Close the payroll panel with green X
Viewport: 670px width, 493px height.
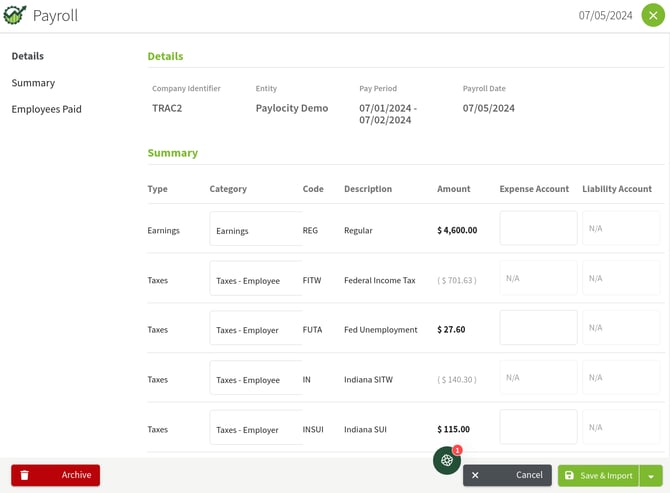point(652,16)
